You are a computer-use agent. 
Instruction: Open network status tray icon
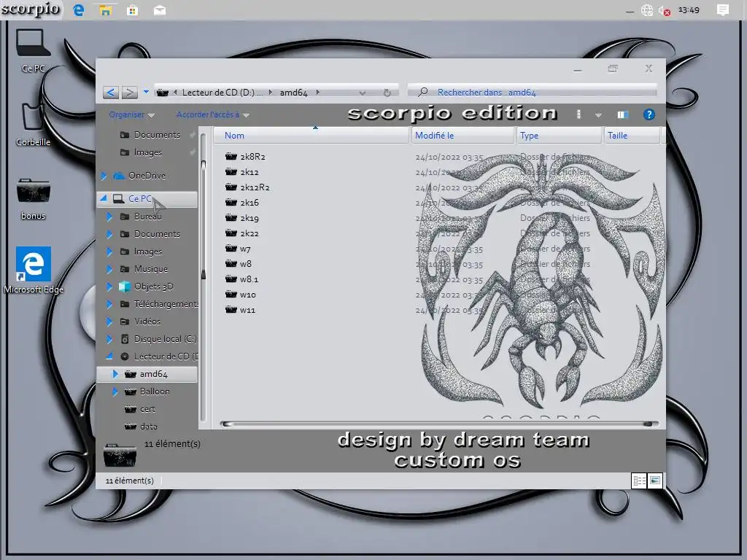tap(647, 10)
